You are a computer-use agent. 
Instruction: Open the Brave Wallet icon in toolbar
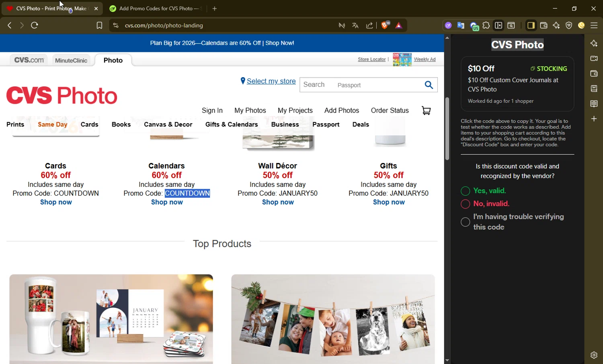(544, 25)
